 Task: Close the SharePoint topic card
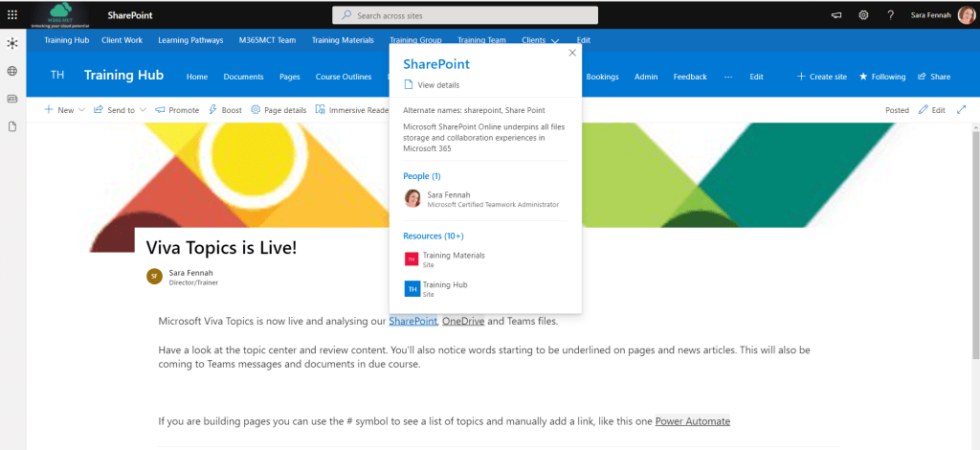[x=572, y=53]
